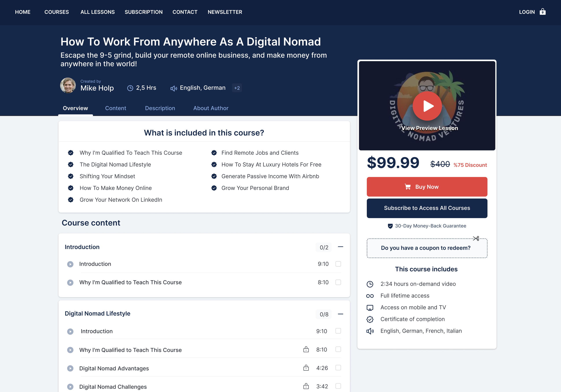Click Subscribe to Access All Courses

[427, 208]
